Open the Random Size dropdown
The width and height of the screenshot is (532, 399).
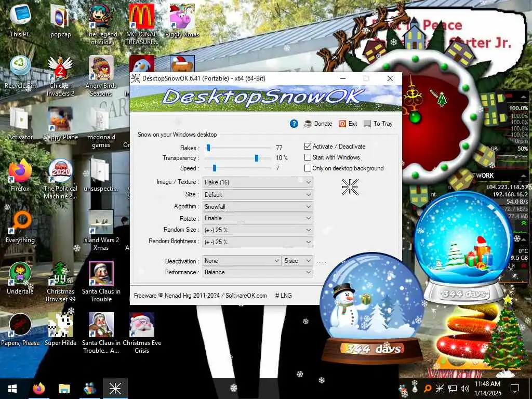258,230
